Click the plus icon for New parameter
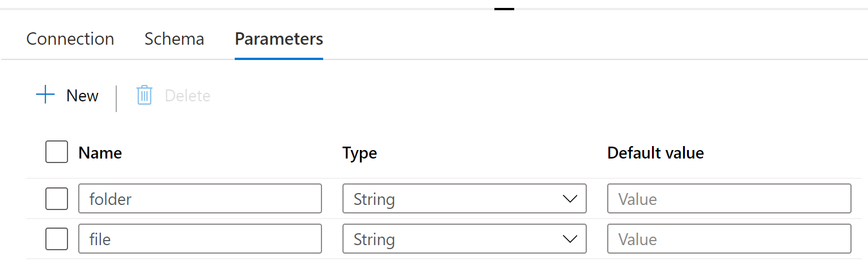 pos(45,95)
